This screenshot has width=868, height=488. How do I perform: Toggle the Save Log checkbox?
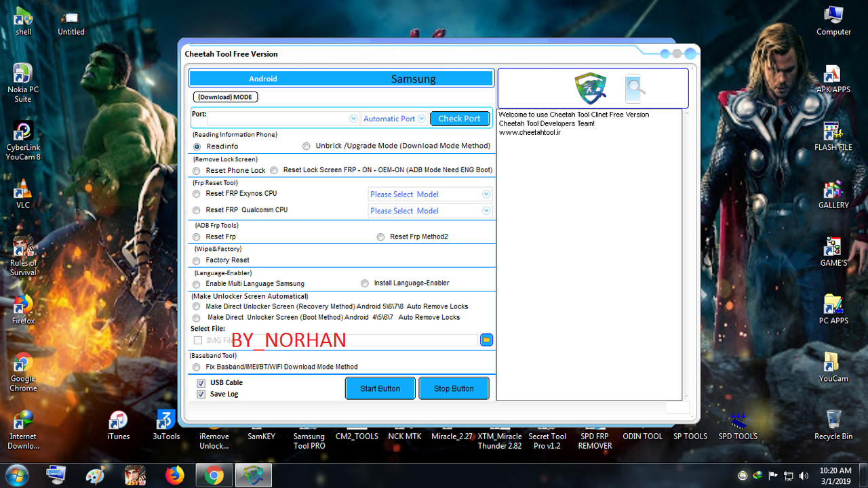pos(201,394)
